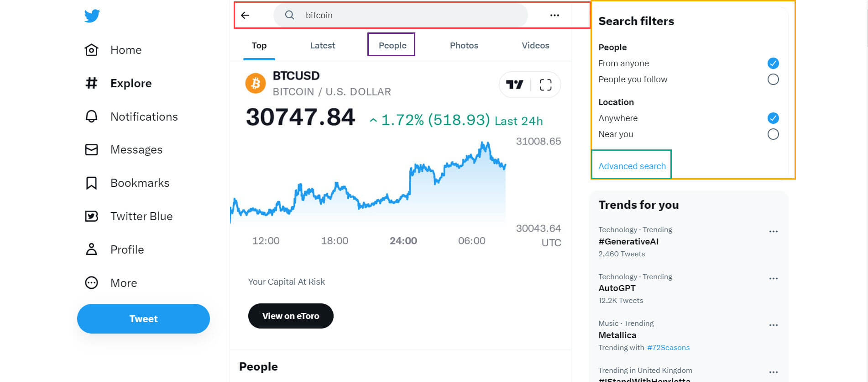The image size is (868, 382).
Task: Switch to the Videos tab
Action: tap(535, 45)
